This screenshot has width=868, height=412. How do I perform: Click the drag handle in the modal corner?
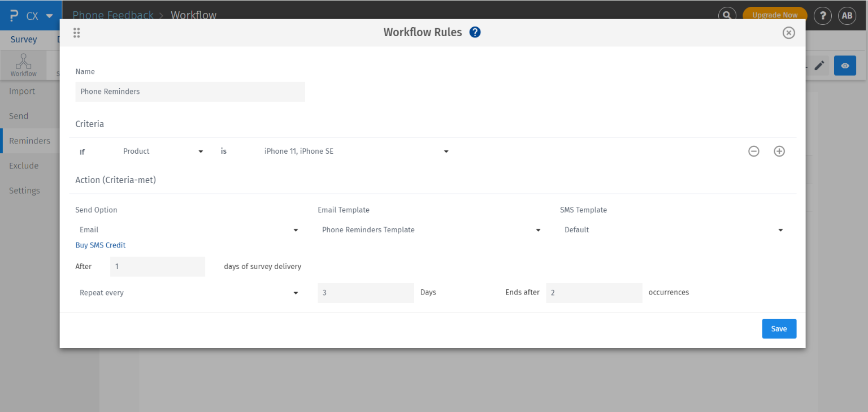click(76, 32)
